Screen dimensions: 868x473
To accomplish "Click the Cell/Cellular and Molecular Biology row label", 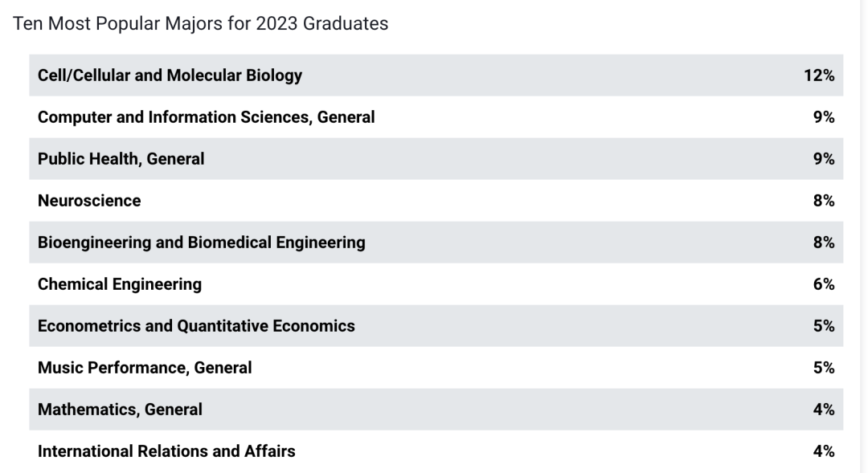I will 170,75.
